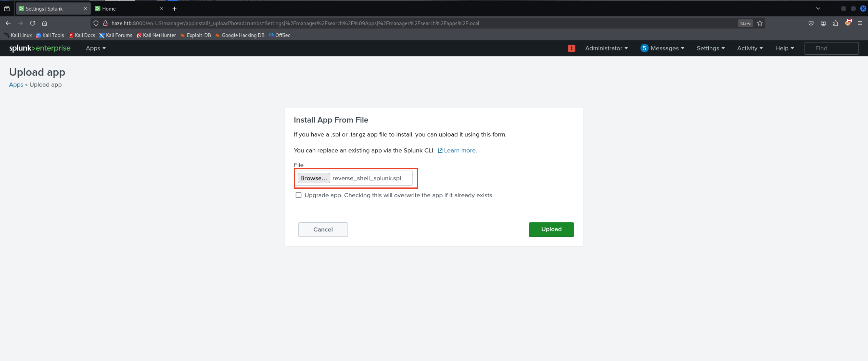Open the Administrator dropdown
This screenshot has height=361, width=868.
tap(606, 48)
